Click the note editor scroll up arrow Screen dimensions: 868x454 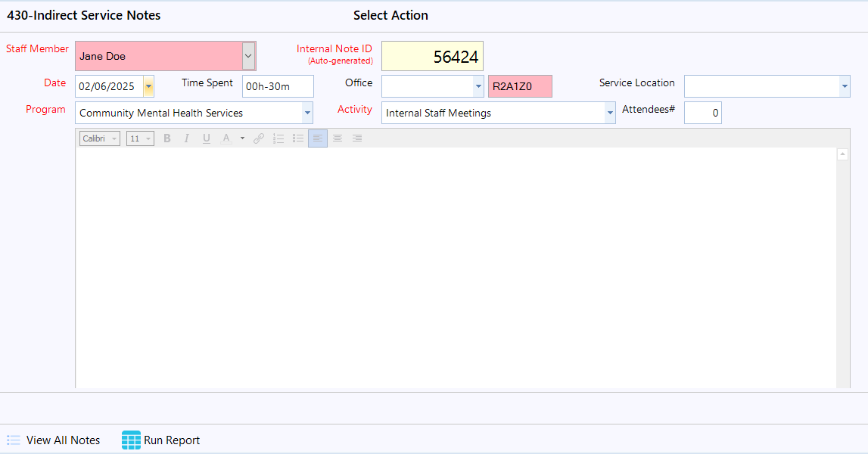tap(842, 154)
